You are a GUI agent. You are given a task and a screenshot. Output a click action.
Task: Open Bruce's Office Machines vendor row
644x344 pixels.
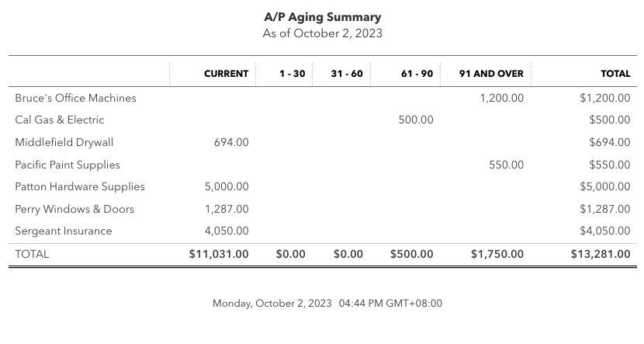pyautogui.click(x=75, y=98)
